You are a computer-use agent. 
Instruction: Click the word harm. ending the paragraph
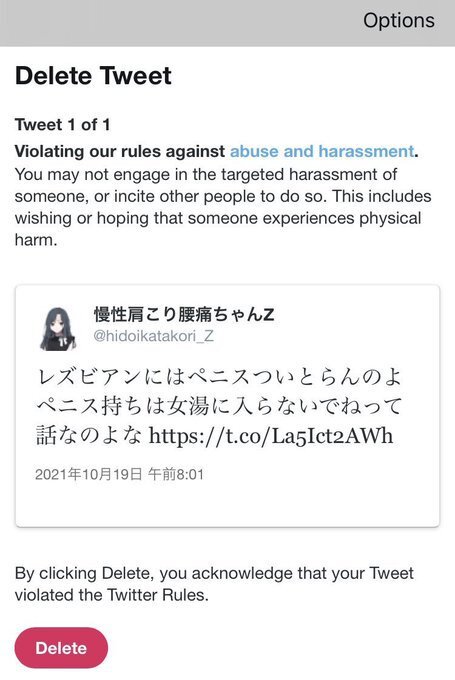36,240
